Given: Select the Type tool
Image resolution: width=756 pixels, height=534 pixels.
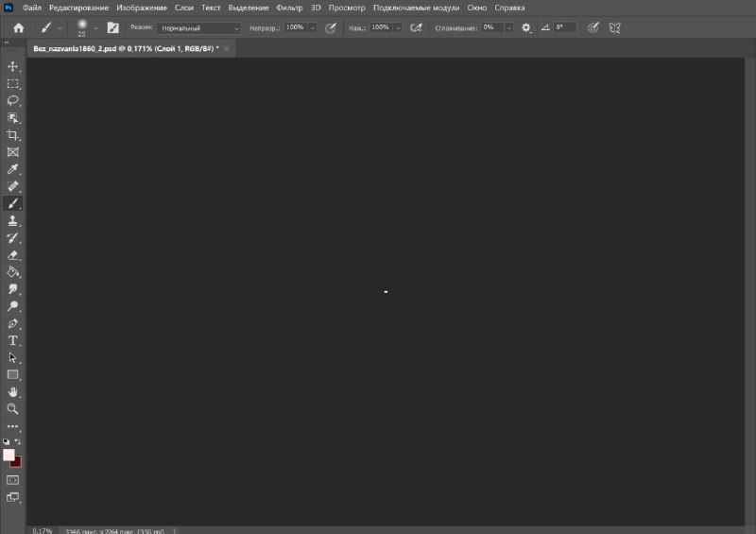Looking at the screenshot, I should [x=13, y=340].
